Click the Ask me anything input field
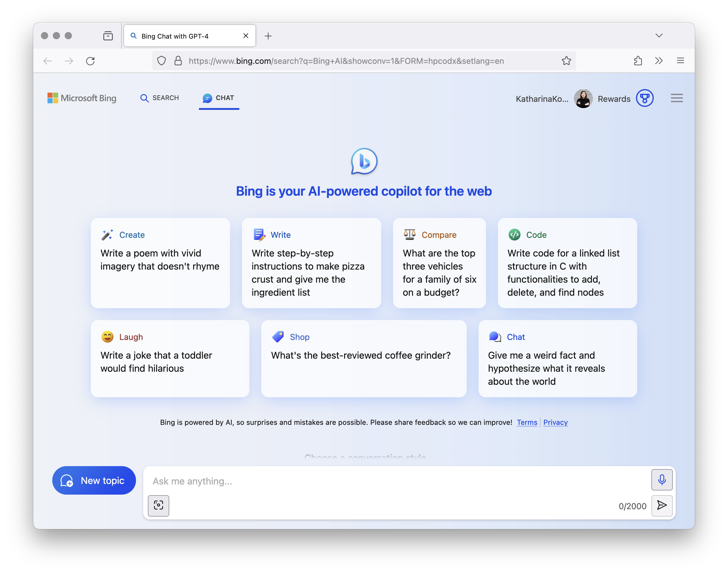The image size is (728, 573). click(x=396, y=481)
